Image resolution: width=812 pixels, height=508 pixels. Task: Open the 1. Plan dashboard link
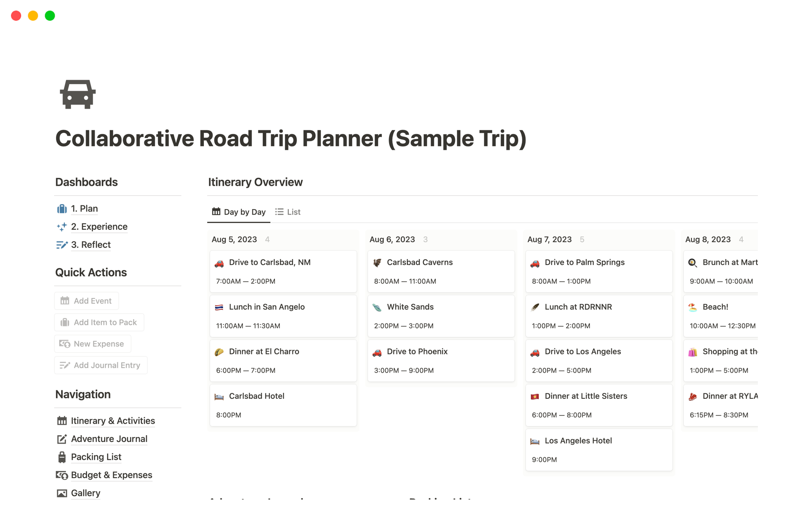pos(84,209)
